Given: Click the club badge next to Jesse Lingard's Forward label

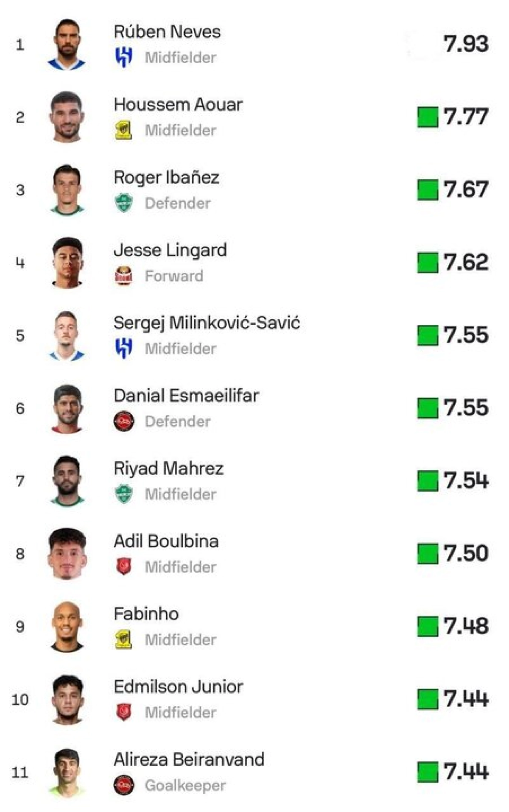Looking at the screenshot, I should pos(123,276).
